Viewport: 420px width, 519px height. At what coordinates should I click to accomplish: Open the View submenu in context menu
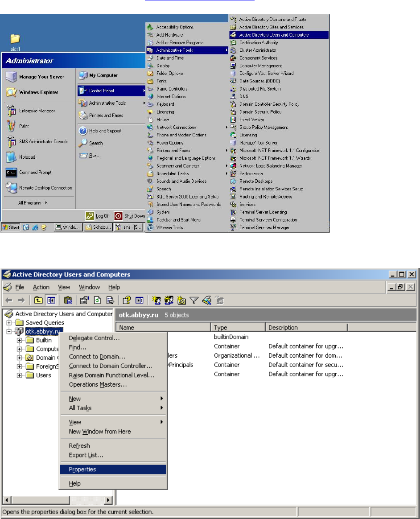pos(113,422)
